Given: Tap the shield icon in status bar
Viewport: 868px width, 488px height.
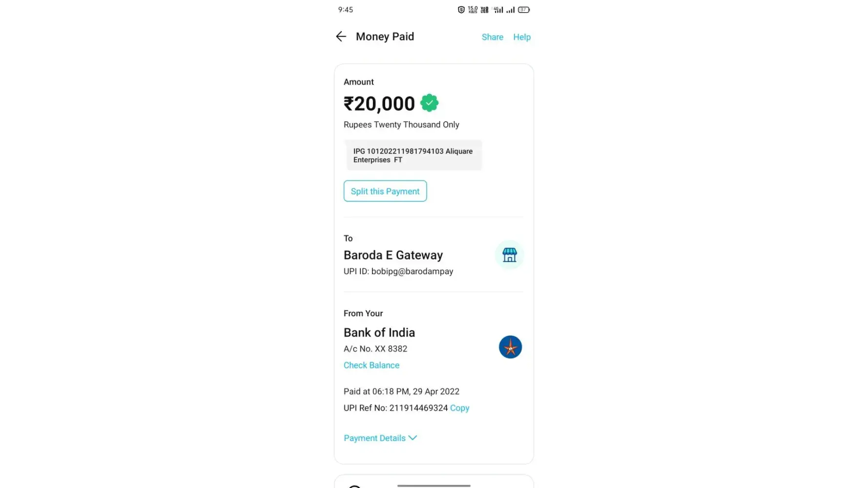Looking at the screenshot, I should click(461, 10).
